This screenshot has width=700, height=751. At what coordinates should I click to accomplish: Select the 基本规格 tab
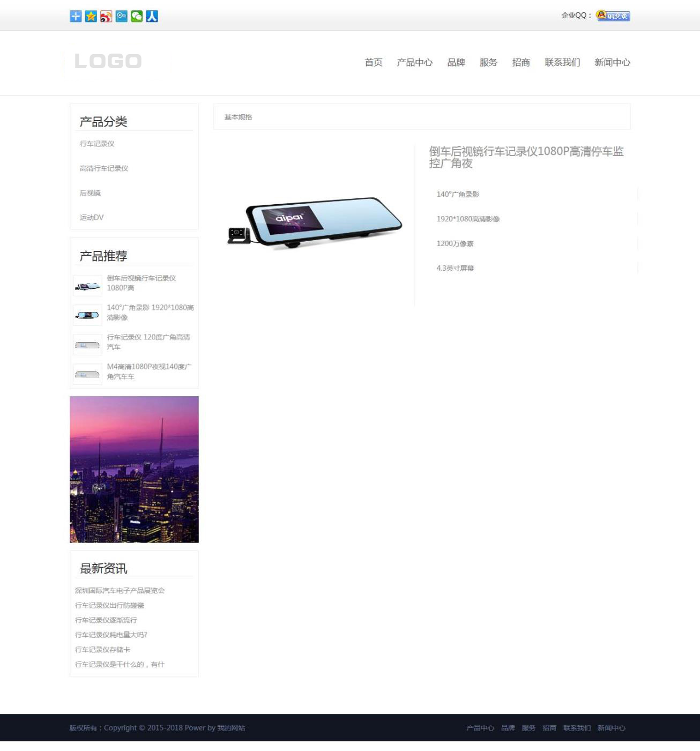tap(238, 117)
